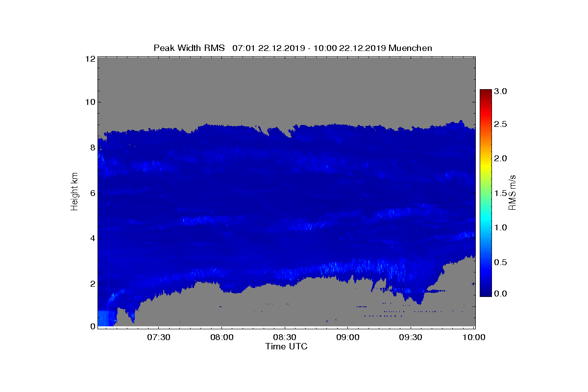The image size is (588, 392).
Task: Click the '09:30' time axis label
Action: pos(411,337)
